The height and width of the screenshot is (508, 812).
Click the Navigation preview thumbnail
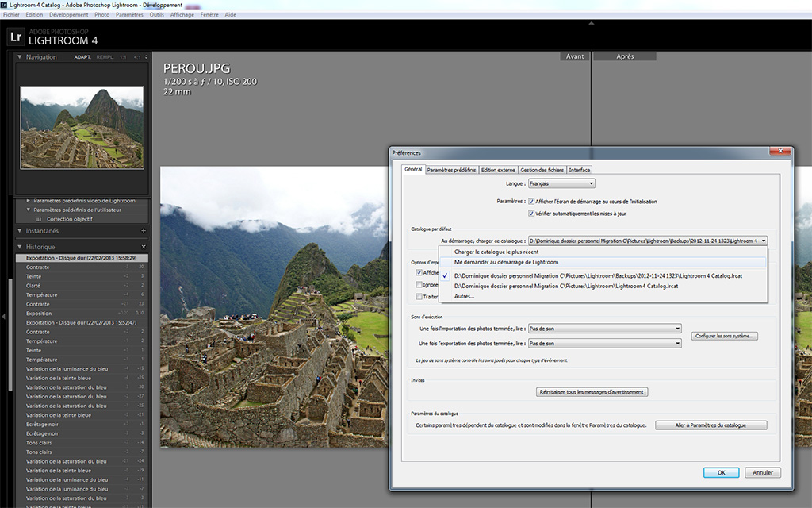point(82,128)
